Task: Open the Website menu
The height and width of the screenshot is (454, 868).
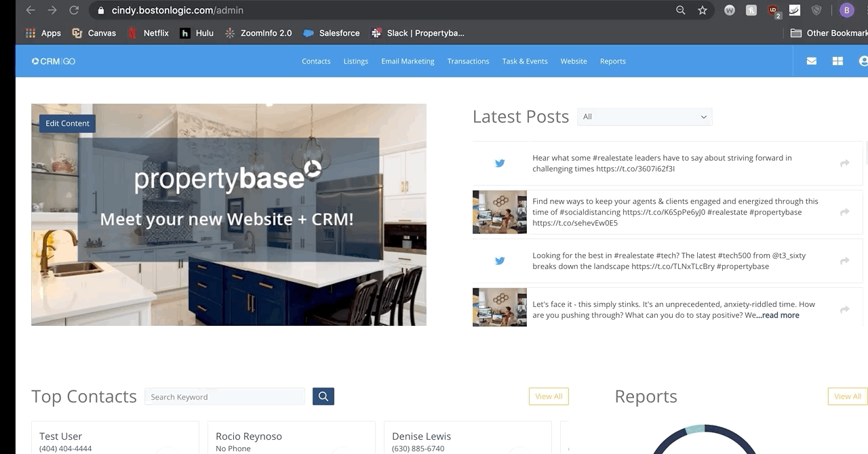Action: coord(574,61)
